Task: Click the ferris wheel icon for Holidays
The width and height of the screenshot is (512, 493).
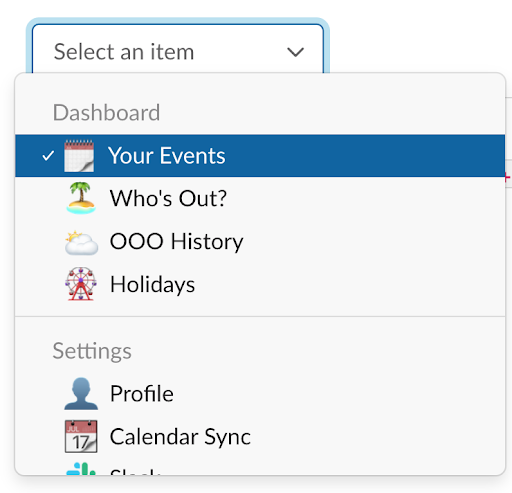Action: [81, 284]
